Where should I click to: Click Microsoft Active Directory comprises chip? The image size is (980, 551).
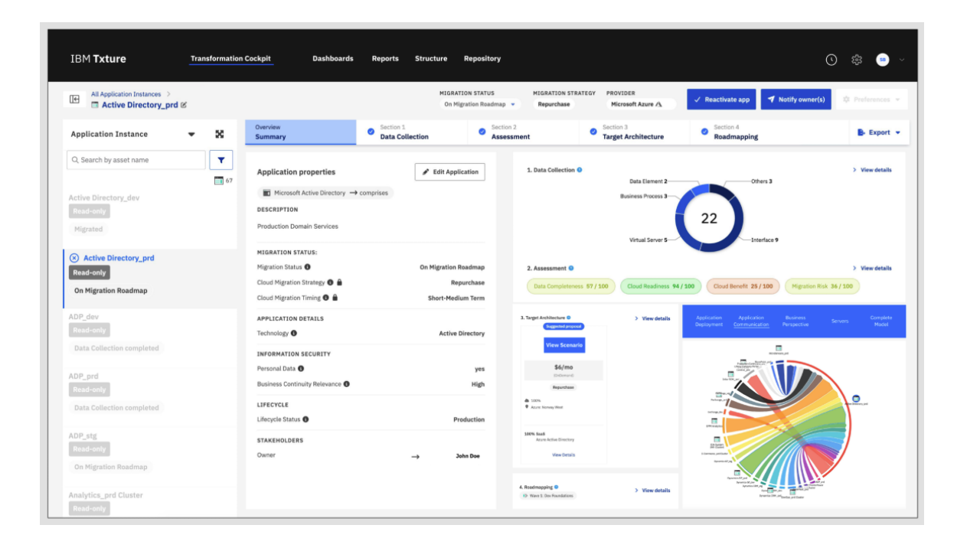pyautogui.click(x=325, y=193)
